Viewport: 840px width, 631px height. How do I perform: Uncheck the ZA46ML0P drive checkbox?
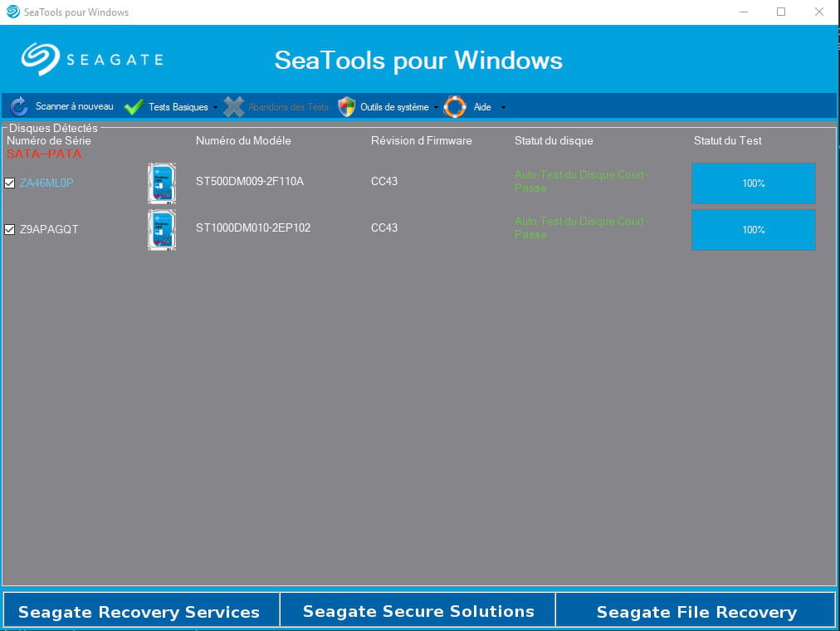click(10, 183)
